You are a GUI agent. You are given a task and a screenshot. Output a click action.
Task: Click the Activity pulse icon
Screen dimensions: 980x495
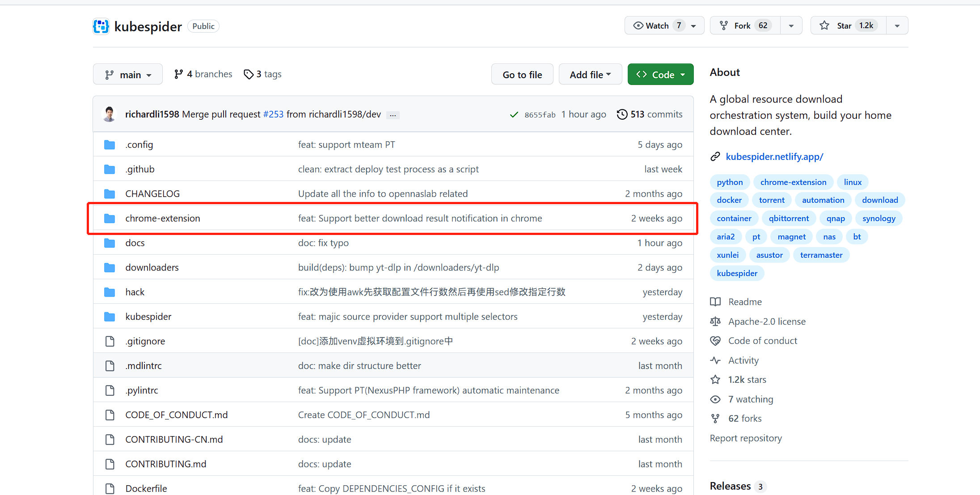[x=715, y=361]
